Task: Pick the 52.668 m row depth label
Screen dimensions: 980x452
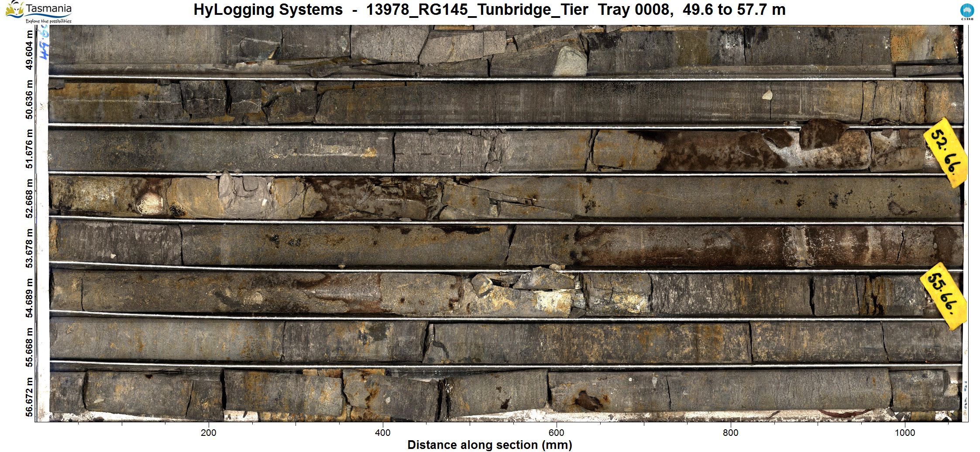Action: pos(29,199)
